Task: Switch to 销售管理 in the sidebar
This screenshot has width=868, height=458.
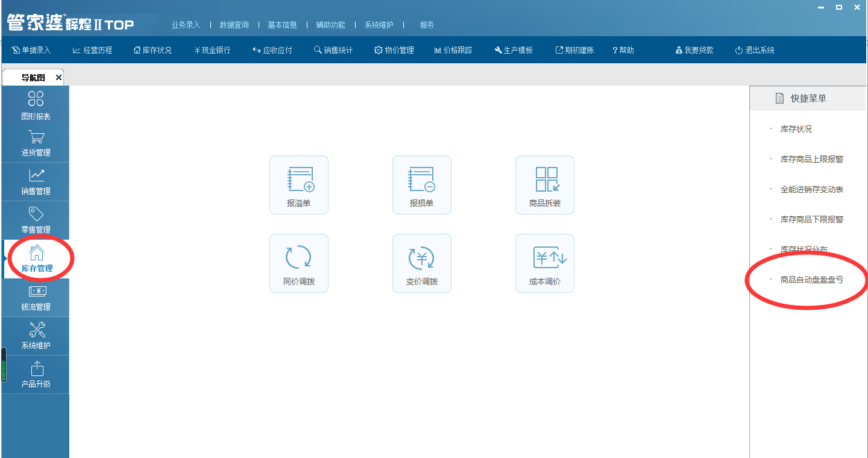Action: tap(36, 182)
